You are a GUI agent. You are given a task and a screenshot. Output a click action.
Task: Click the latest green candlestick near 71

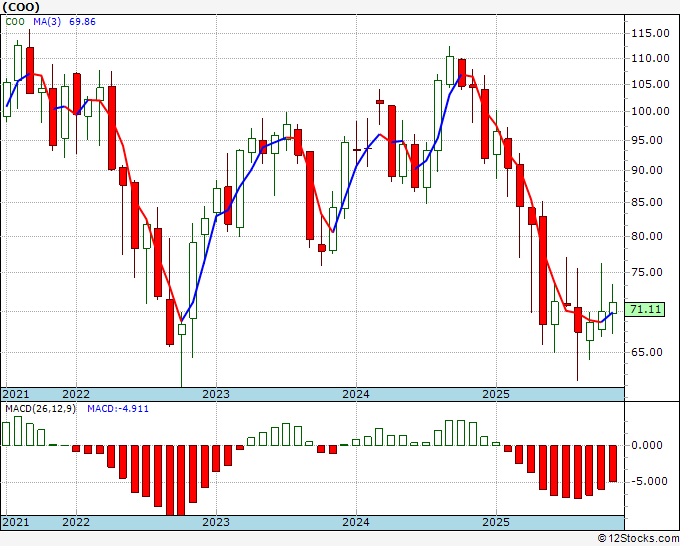click(613, 307)
